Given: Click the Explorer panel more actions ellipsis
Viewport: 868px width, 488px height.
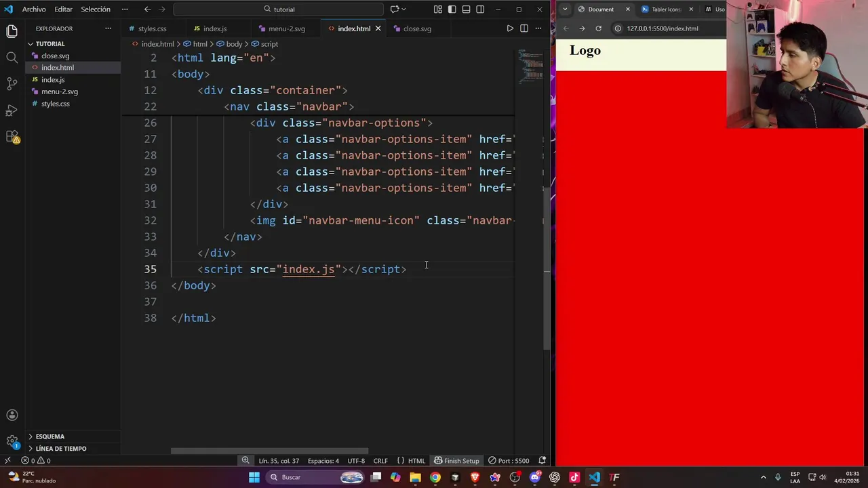Looking at the screenshot, I should [x=108, y=28].
